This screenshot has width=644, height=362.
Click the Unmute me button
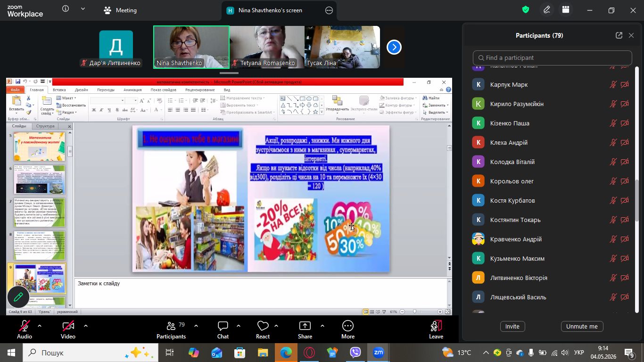click(582, 326)
